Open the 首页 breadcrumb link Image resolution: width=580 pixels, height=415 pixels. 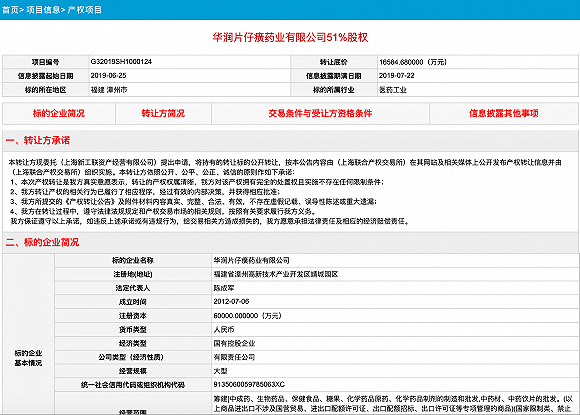point(10,10)
